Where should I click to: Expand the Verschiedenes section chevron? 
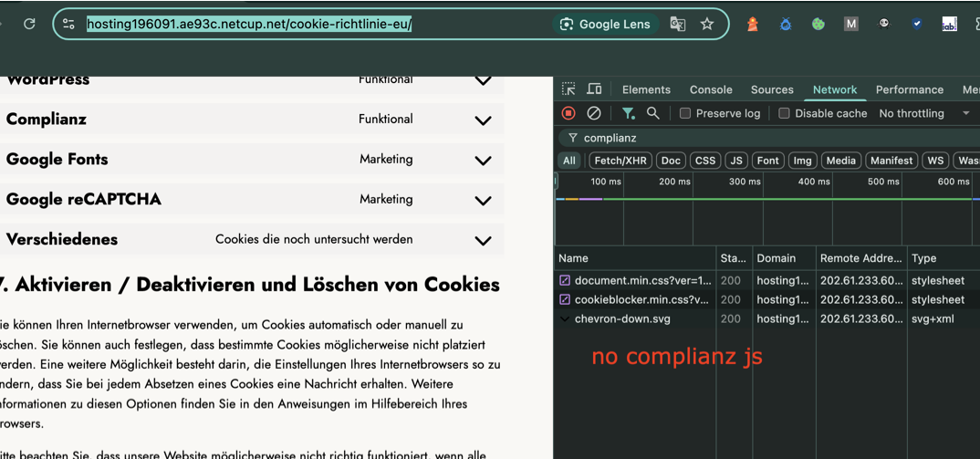click(483, 240)
